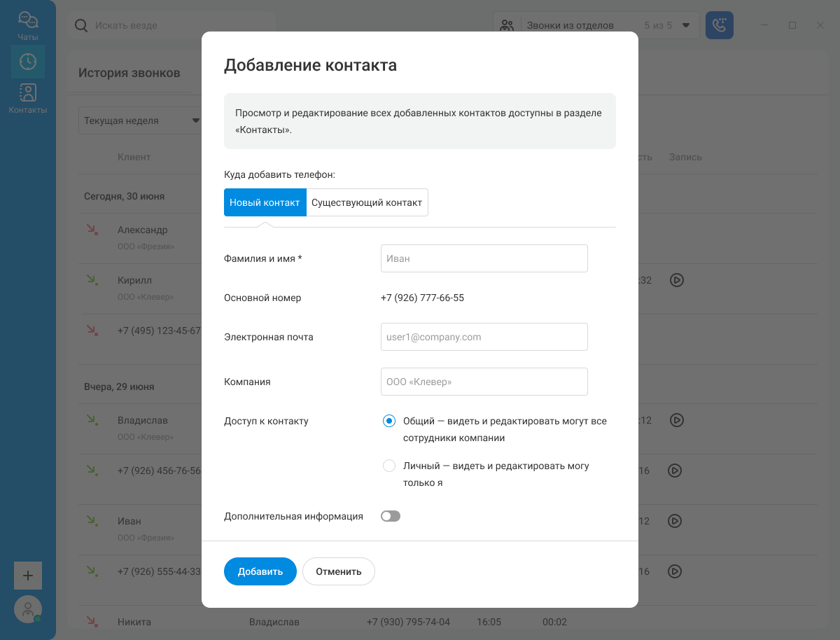Image resolution: width=840 pixels, height=640 pixels.
Task: Open the user profile avatar
Action: pos(28,609)
